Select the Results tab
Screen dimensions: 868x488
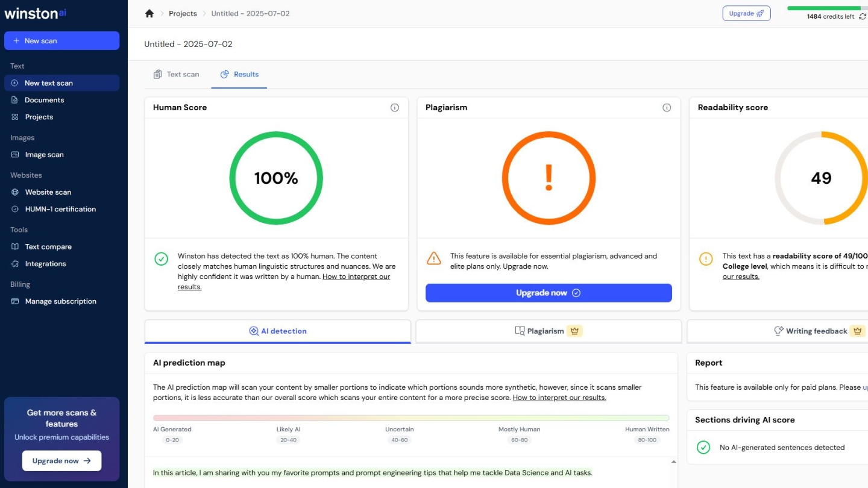[239, 74]
